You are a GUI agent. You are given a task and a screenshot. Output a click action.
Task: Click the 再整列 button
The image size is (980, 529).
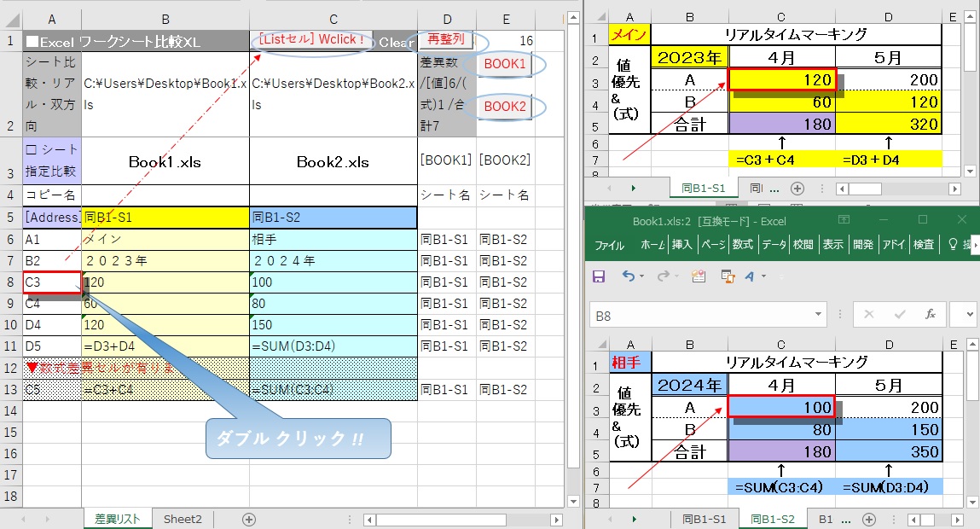(446, 39)
